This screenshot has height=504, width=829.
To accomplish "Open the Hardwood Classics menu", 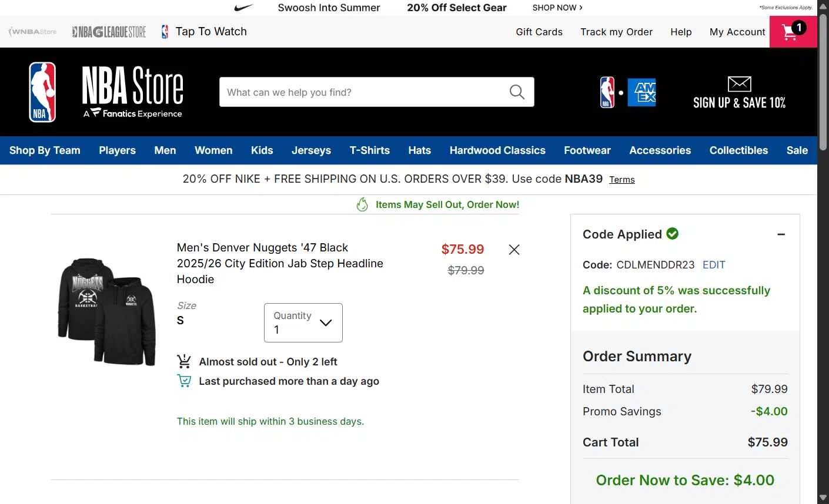I will point(497,150).
